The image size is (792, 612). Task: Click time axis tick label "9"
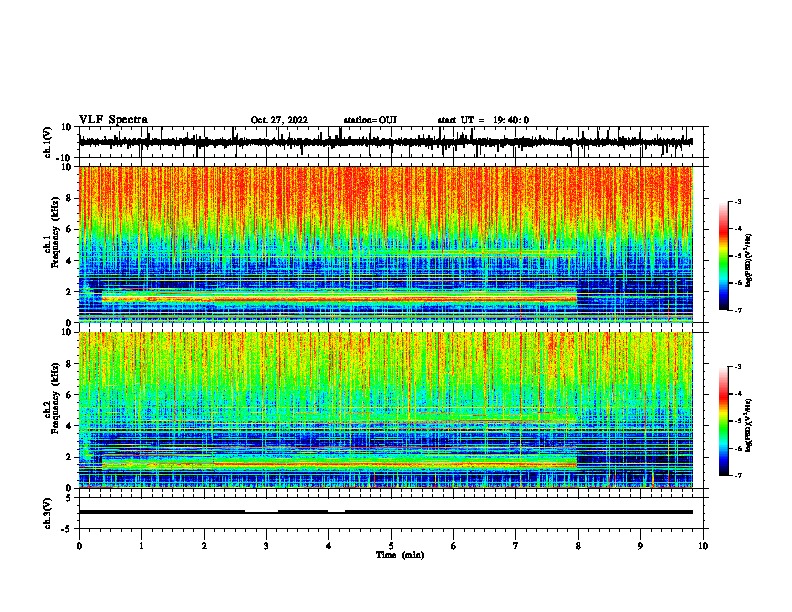pos(640,546)
